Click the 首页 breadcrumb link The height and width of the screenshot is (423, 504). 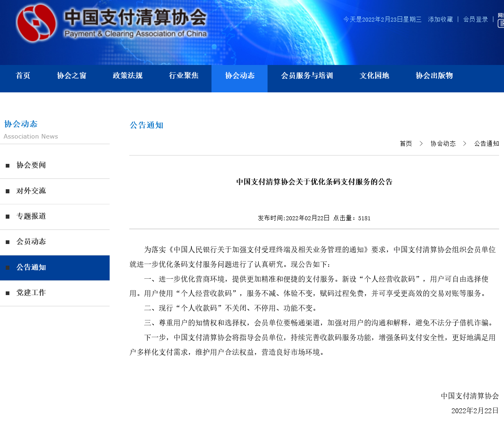(406, 143)
